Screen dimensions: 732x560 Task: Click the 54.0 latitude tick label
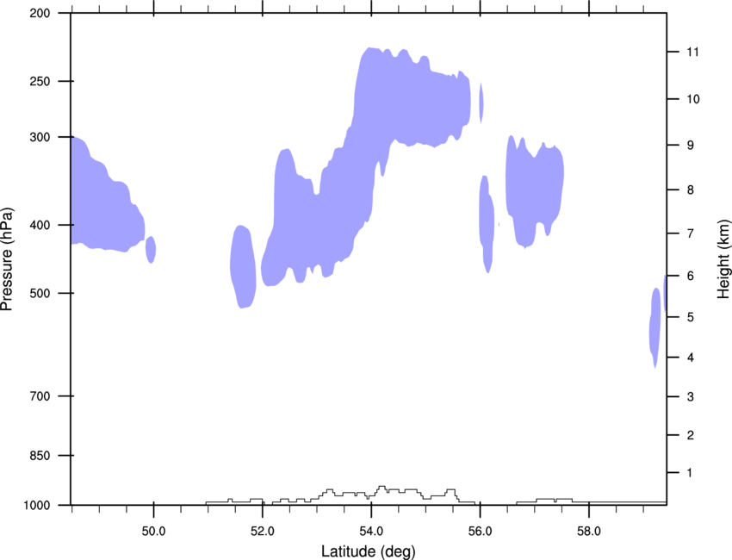[371, 532]
